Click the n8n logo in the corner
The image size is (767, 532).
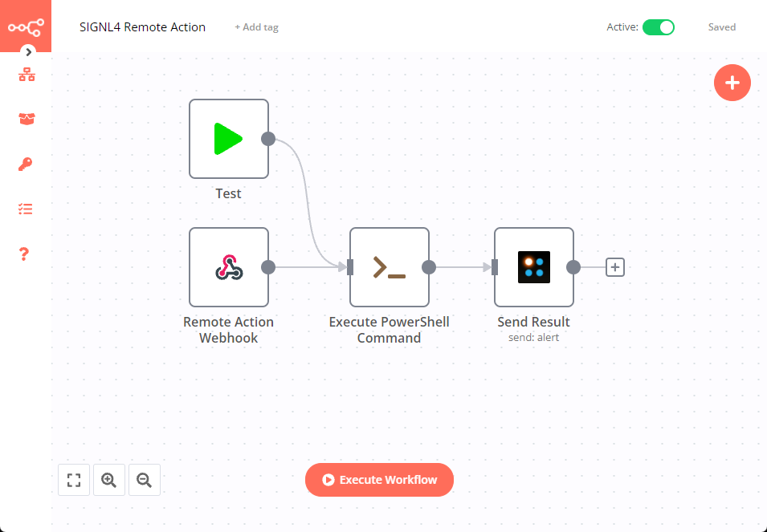click(x=26, y=27)
